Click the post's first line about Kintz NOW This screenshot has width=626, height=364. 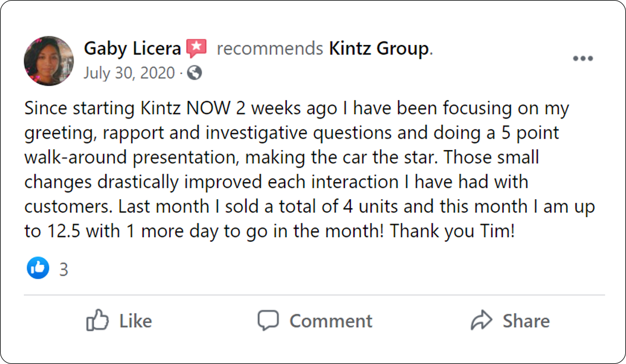[296, 109]
